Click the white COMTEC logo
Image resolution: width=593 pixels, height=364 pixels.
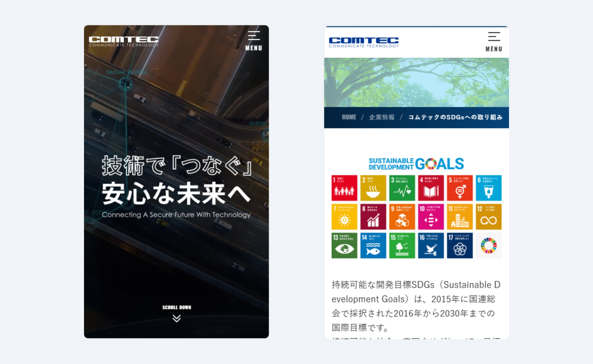124,41
